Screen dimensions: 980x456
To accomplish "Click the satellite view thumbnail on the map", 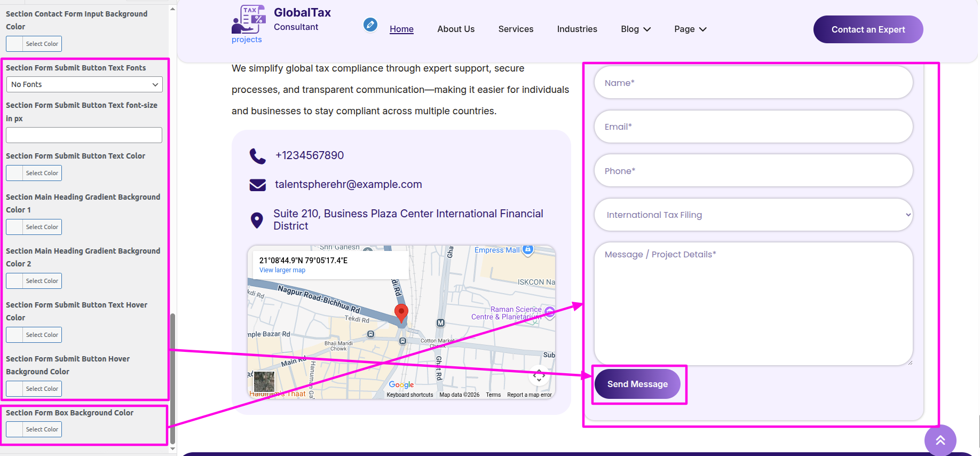I will click(x=264, y=381).
